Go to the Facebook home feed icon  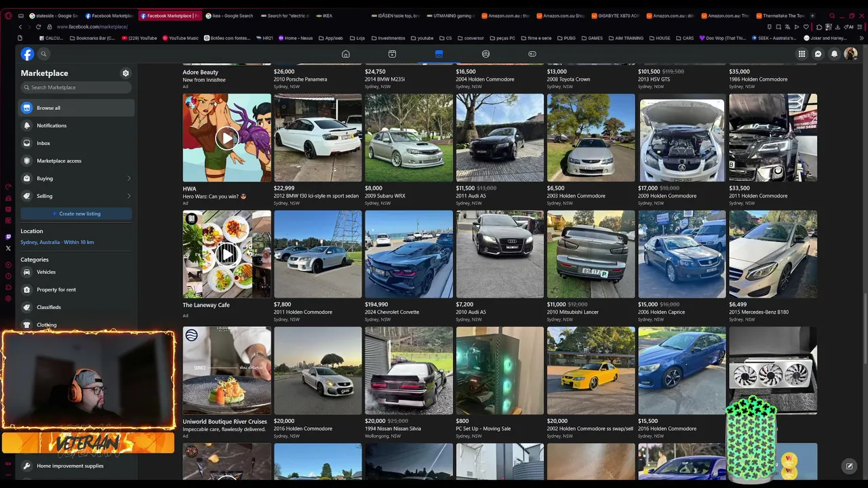346,54
